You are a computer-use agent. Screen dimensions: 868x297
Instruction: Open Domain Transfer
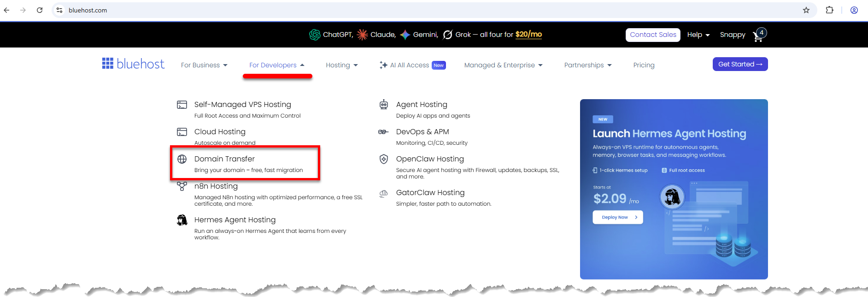coord(224,159)
